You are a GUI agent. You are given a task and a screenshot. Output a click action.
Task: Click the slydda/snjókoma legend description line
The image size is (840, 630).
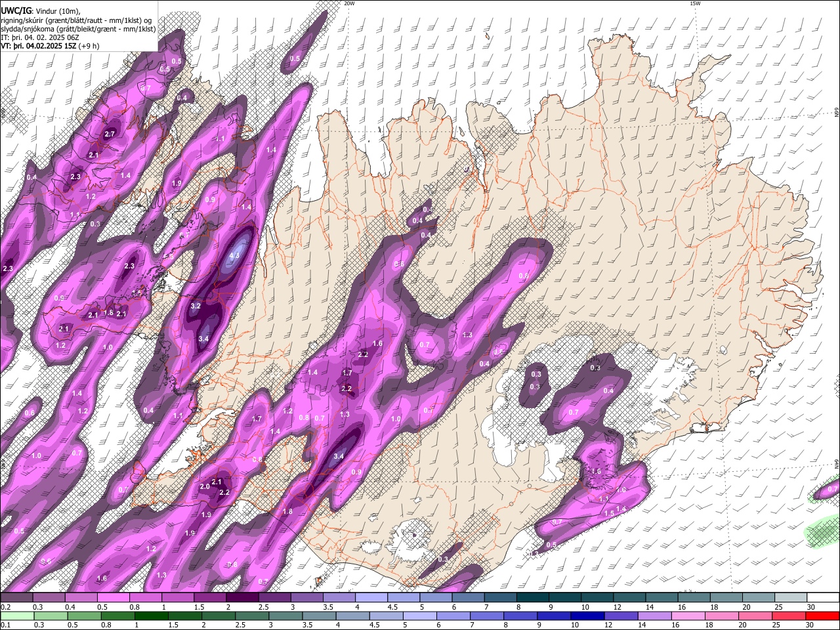[x=78, y=29]
